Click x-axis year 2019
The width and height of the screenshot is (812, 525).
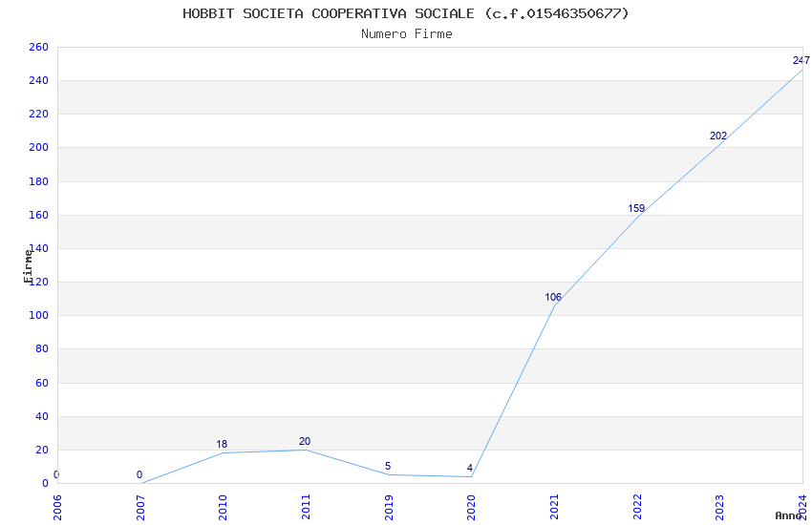389,507
